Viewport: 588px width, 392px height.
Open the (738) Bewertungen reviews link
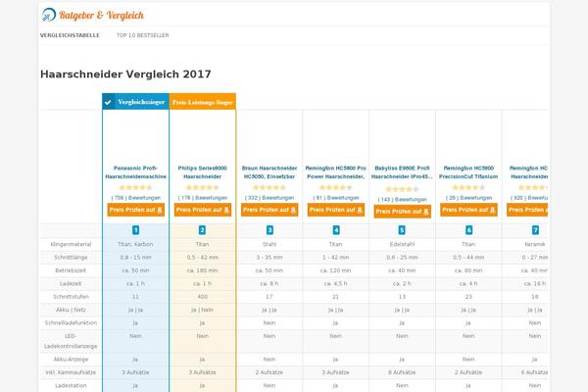tap(136, 198)
